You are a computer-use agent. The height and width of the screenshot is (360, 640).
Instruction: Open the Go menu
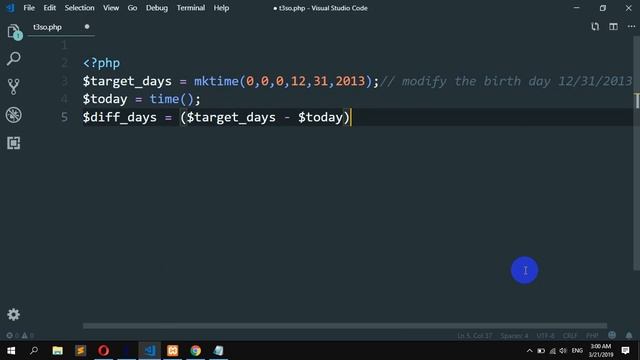point(132,8)
